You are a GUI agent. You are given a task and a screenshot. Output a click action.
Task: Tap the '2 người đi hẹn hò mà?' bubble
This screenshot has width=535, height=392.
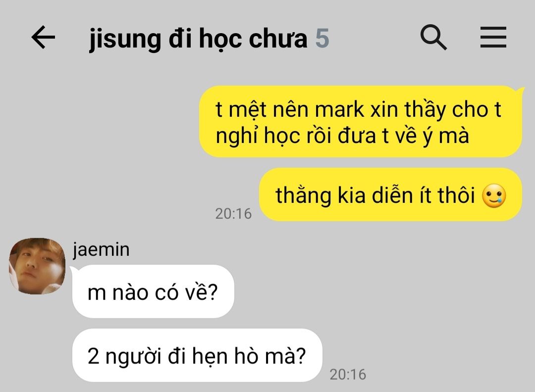click(x=197, y=355)
